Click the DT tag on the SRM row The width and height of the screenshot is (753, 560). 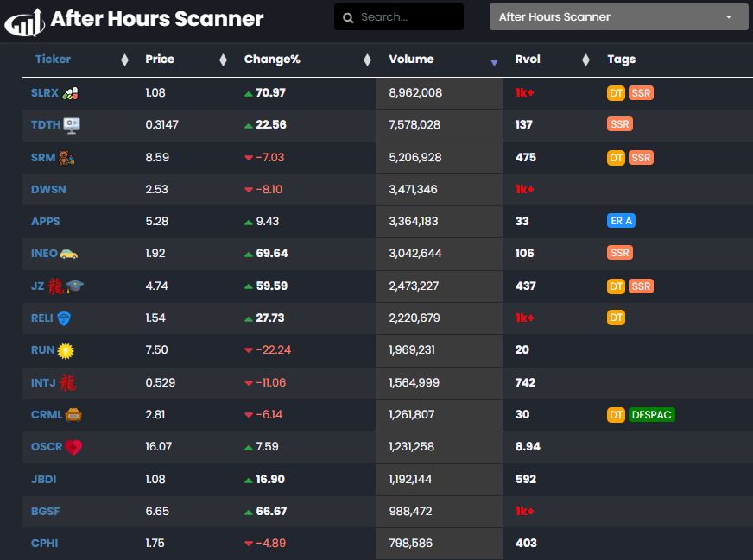tap(617, 157)
